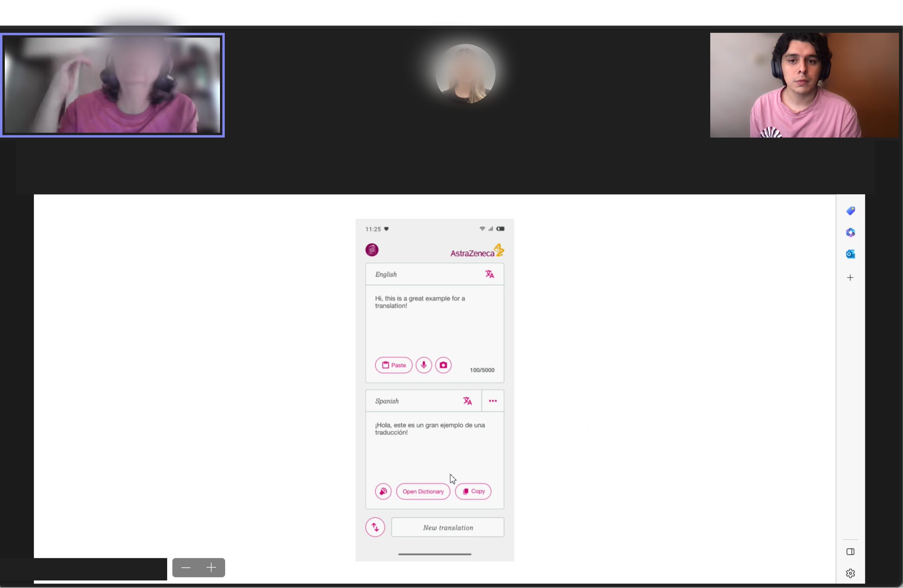The width and height of the screenshot is (903, 588).
Task: Open the three-dot more options menu
Action: pyautogui.click(x=493, y=401)
